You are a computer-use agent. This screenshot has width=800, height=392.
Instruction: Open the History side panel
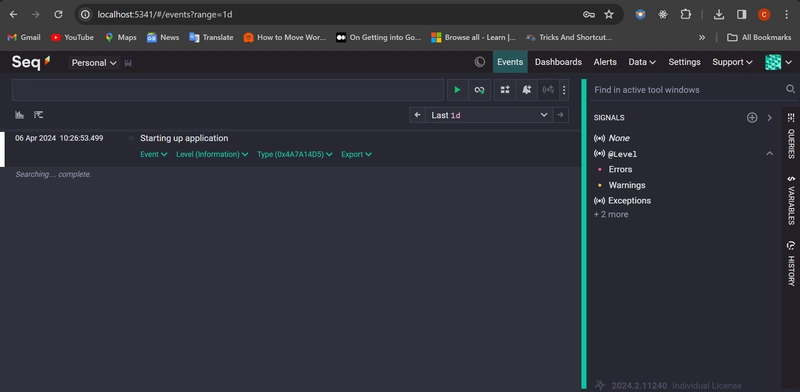[791, 263]
